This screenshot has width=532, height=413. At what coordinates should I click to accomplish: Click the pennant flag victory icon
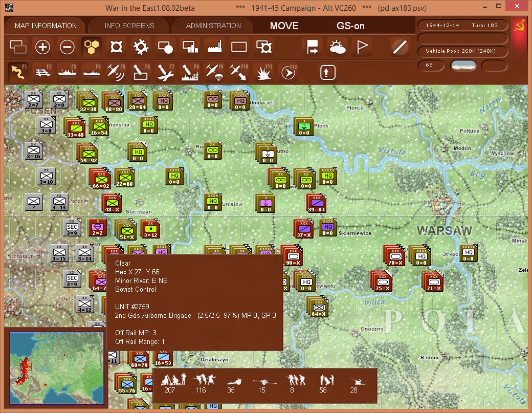tap(362, 47)
